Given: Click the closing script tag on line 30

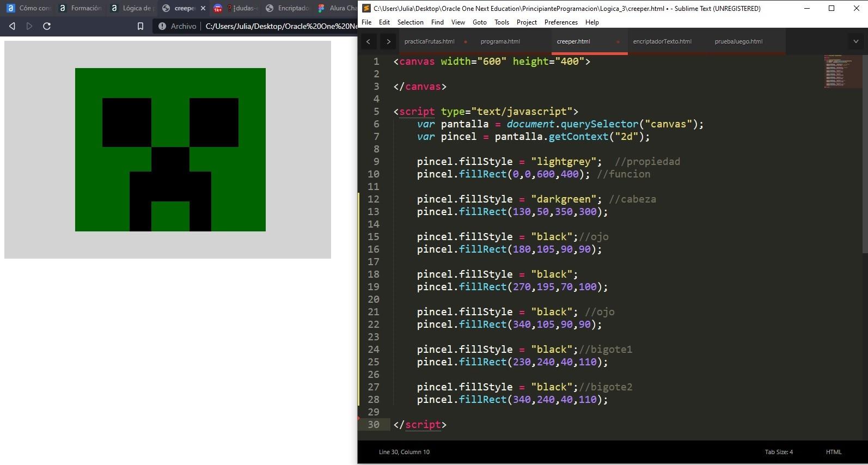Looking at the screenshot, I should pyautogui.click(x=420, y=425).
